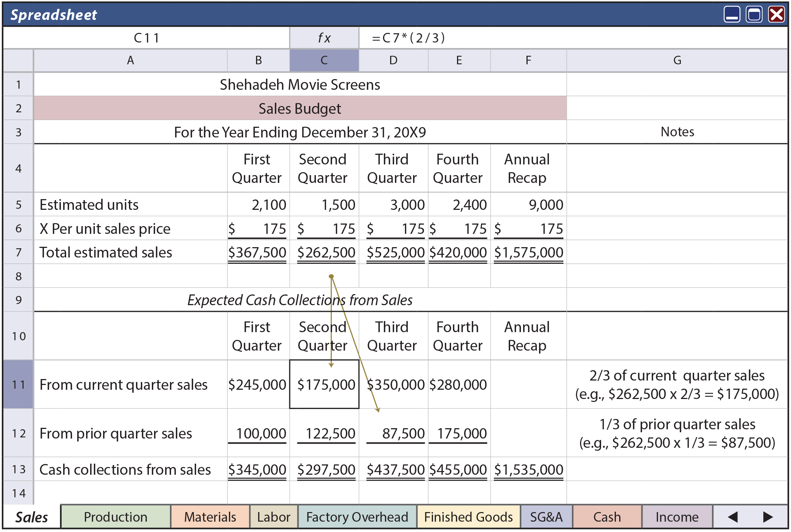Click the Expected Cash Collections from Sales header

tap(300, 300)
